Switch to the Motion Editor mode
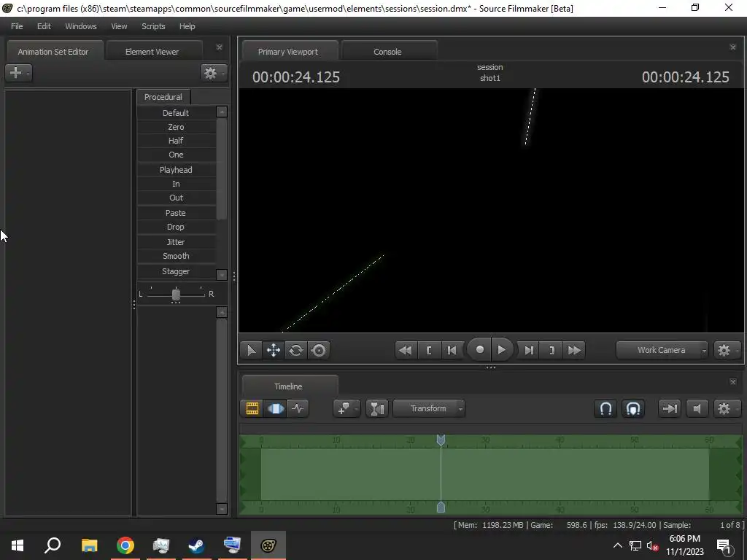The width and height of the screenshot is (747, 560). (275, 408)
